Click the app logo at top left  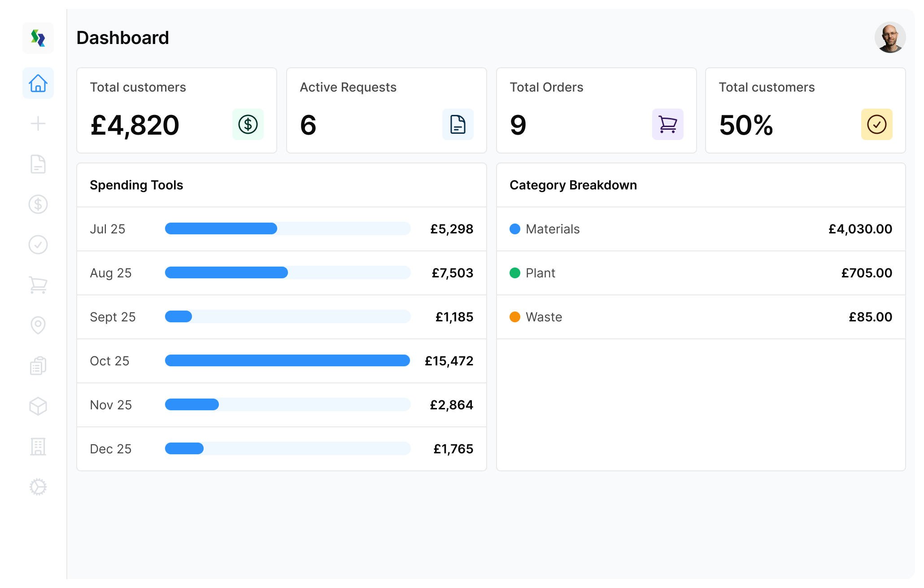click(38, 38)
